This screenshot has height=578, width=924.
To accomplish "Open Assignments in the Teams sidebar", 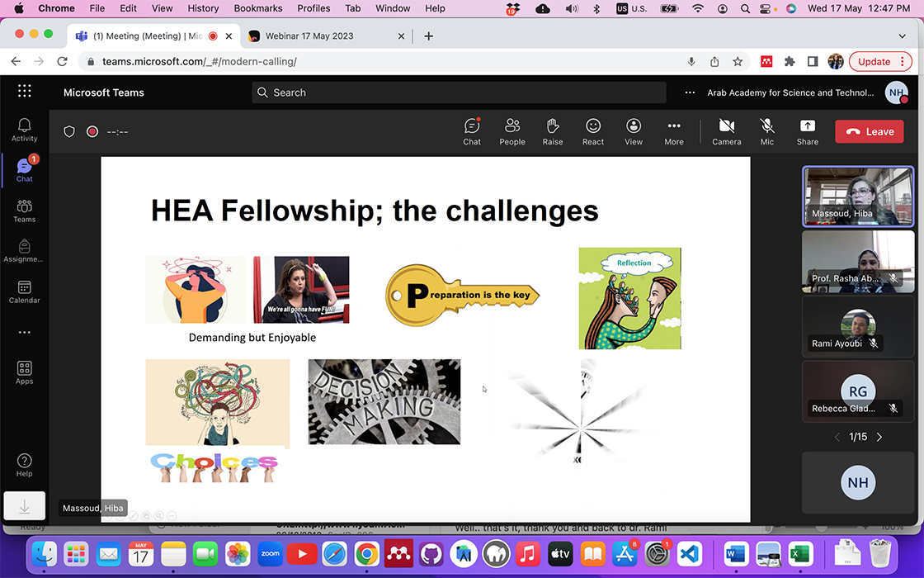I will [x=25, y=250].
